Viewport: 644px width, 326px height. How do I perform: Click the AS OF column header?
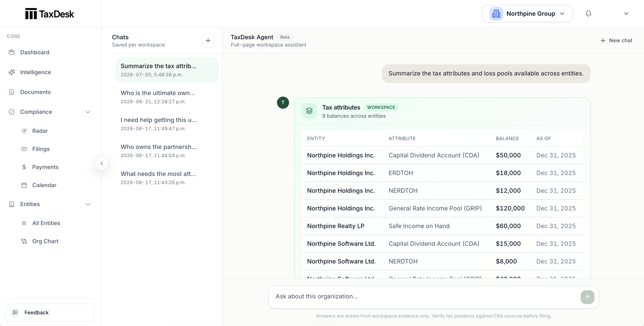tap(543, 138)
